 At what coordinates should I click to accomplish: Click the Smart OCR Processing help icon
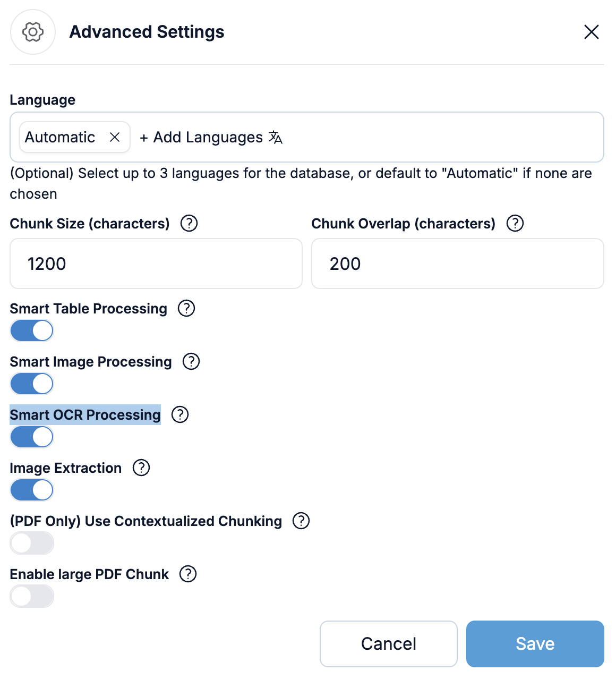point(180,414)
